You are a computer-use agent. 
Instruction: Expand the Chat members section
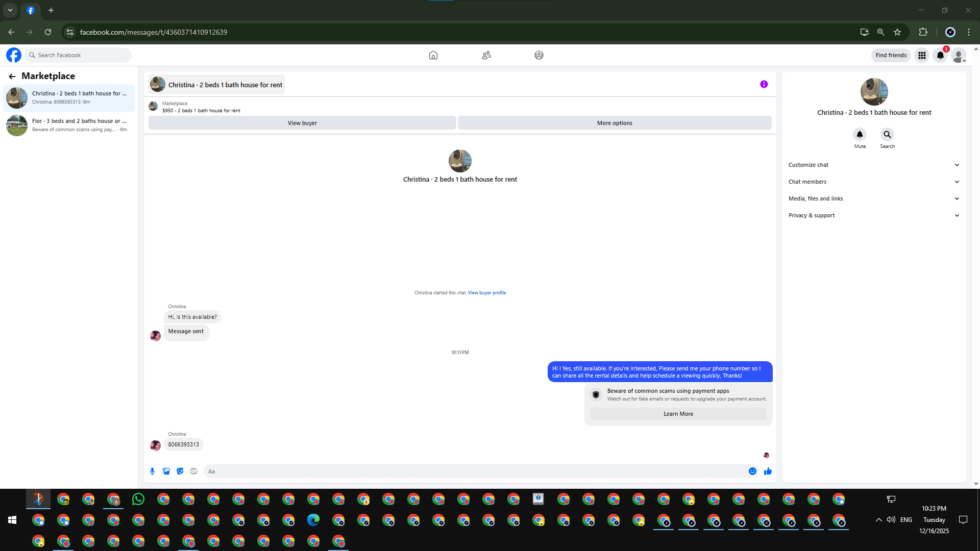coord(874,182)
